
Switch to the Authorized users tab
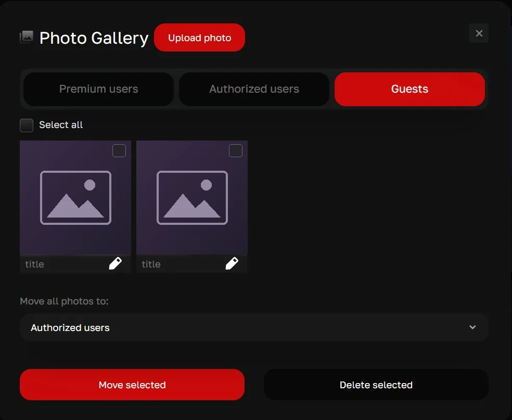254,89
